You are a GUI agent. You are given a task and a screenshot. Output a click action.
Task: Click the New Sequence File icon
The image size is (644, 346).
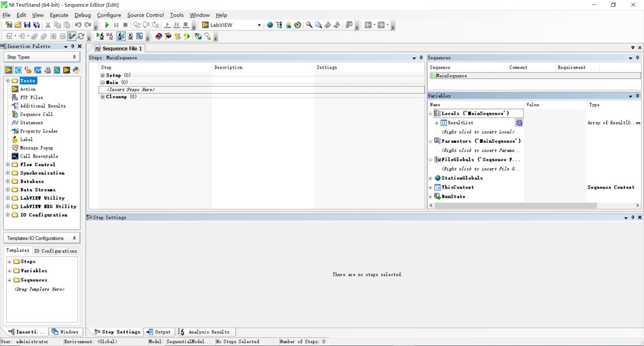pos(8,25)
